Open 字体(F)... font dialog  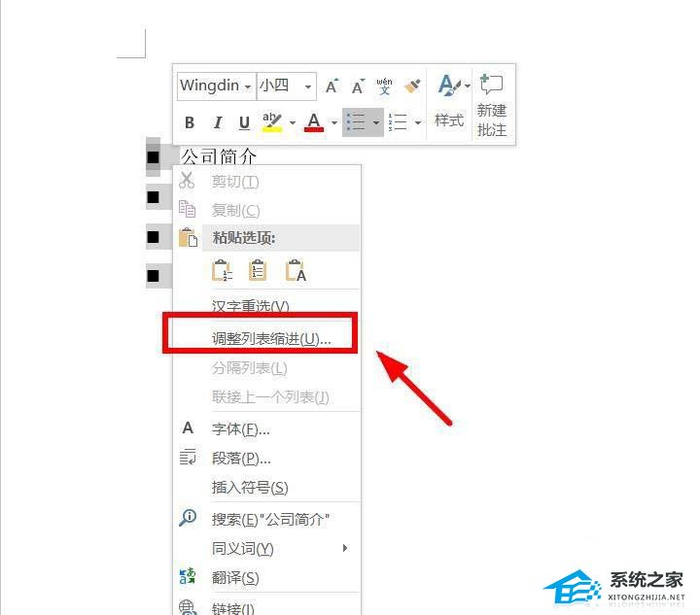coord(267,429)
